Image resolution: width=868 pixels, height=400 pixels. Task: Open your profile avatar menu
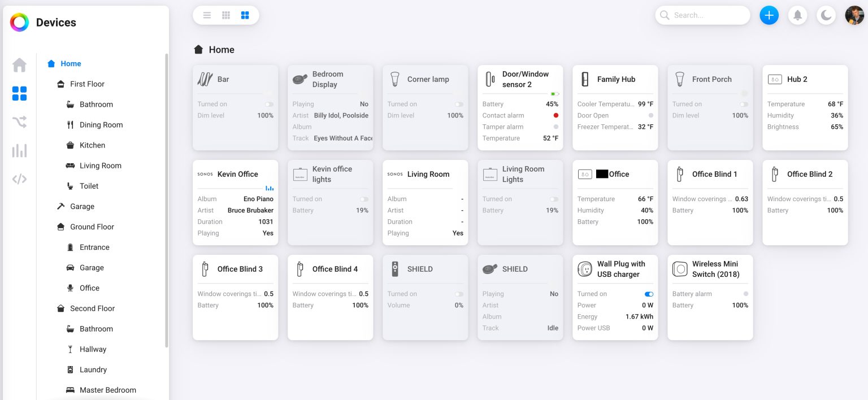(856, 15)
